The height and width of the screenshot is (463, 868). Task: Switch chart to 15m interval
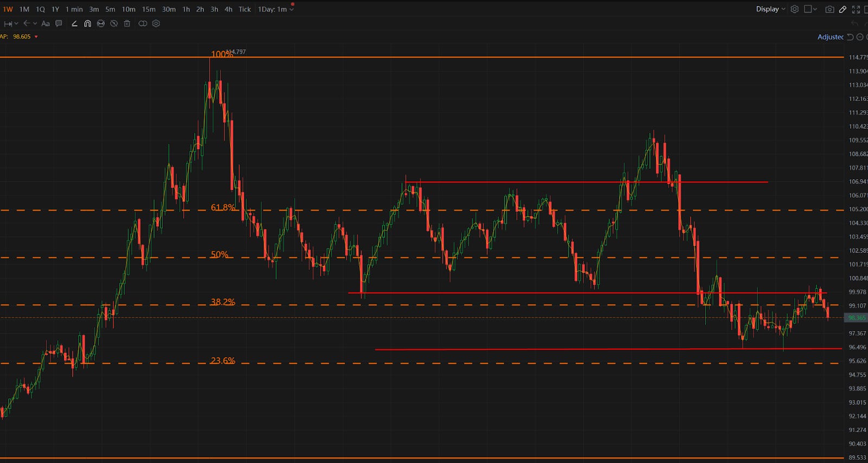click(149, 9)
